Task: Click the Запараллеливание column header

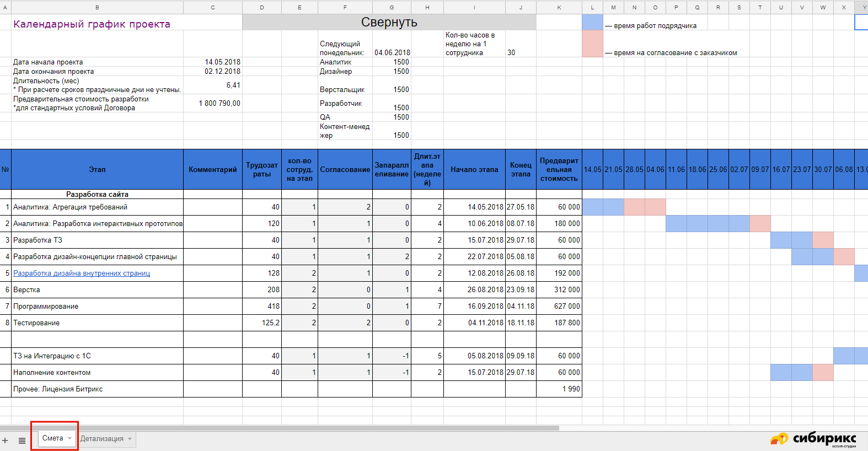Action: (392, 170)
